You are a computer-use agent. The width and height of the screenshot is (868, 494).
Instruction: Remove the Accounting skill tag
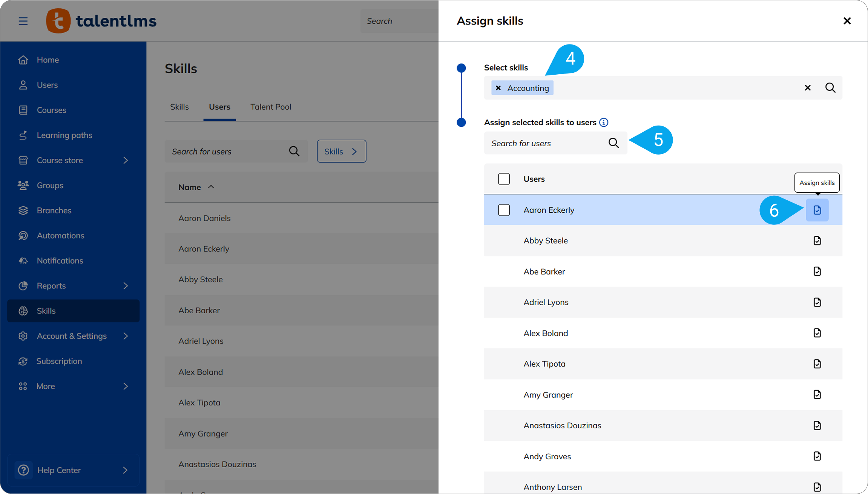pyautogui.click(x=498, y=88)
